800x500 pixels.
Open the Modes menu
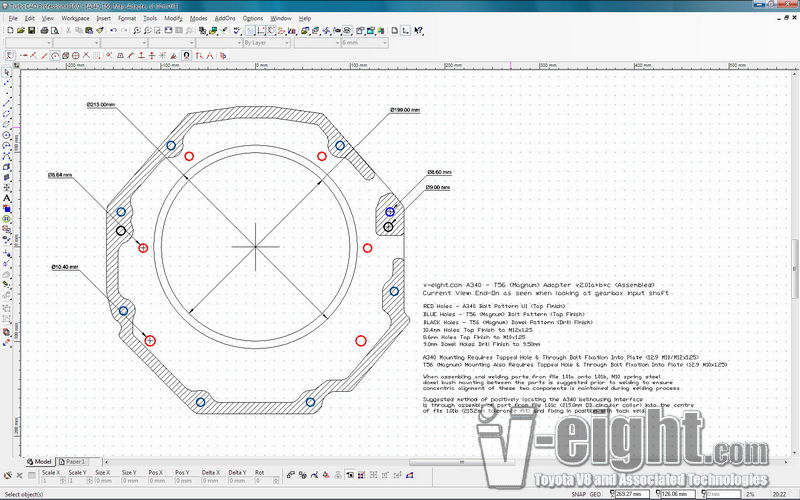(198, 18)
